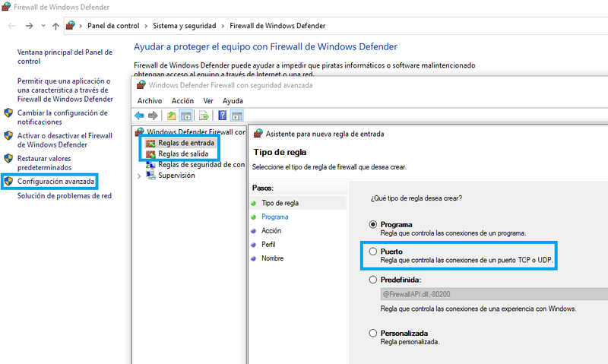Toggle the Show/Hide Console Tree icon
The height and width of the screenshot is (364, 608).
coord(186,116)
